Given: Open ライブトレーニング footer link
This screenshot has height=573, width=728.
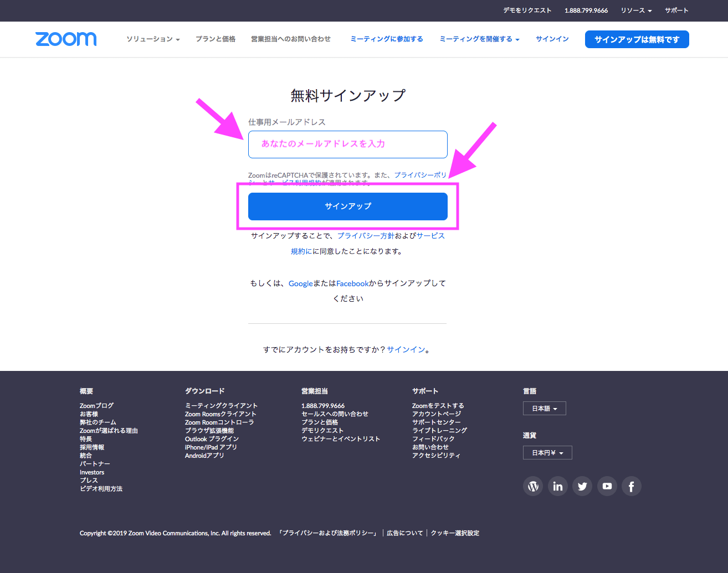Looking at the screenshot, I should point(439,431).
